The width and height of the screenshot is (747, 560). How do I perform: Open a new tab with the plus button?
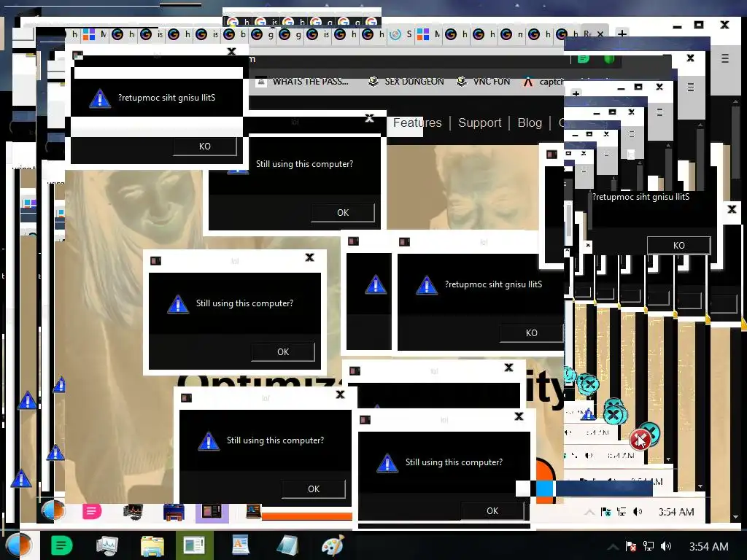[622, 34]
